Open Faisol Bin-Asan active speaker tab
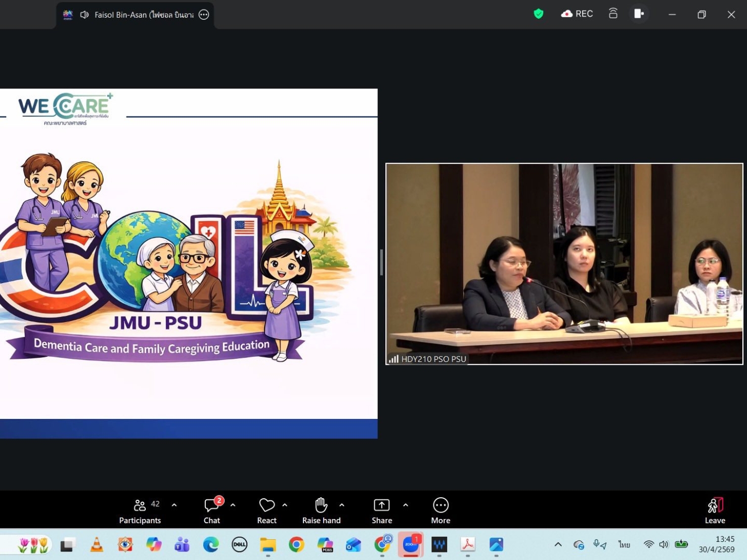 (135, 15)
